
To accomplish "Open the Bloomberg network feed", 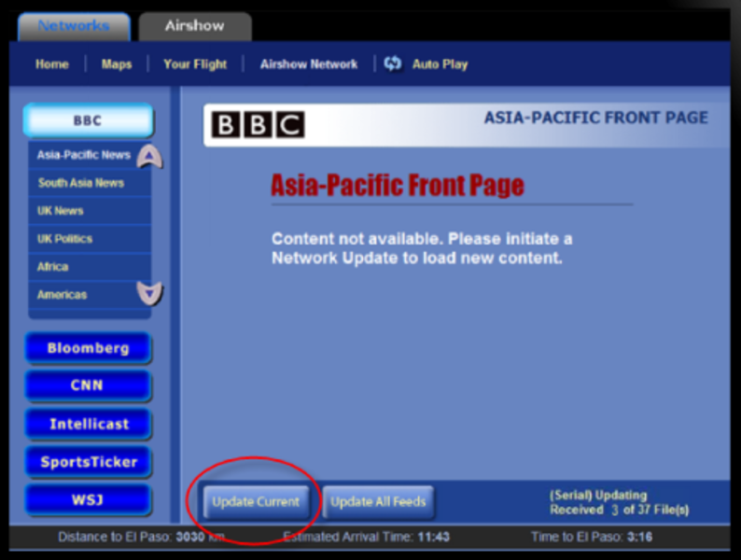I will point(88,348).
